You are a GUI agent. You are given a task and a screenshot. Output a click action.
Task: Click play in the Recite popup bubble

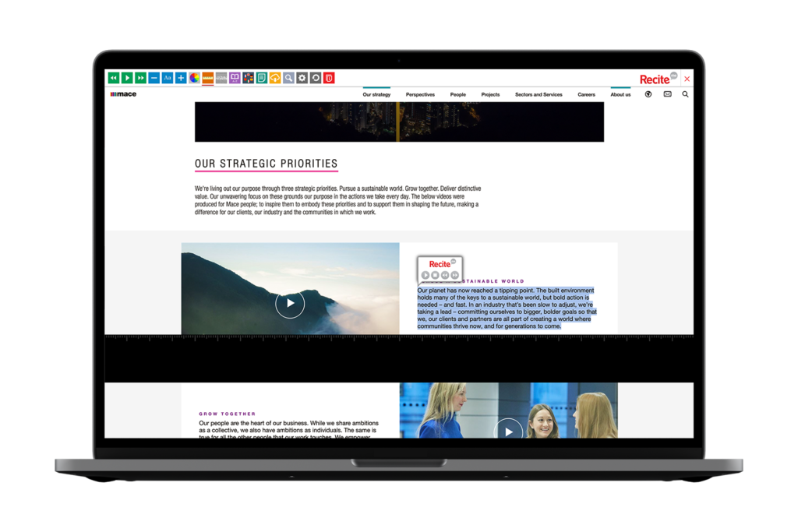pyautogui.click(x=425, y=275)
